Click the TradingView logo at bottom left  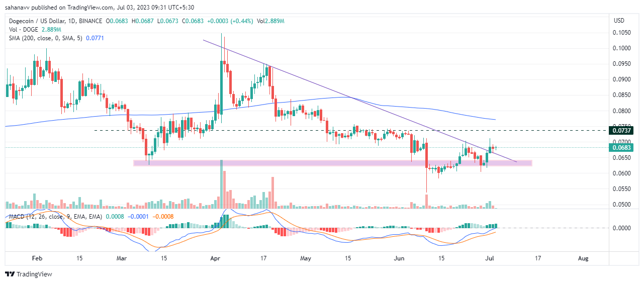pyautogui.click(x=29, y=274)
